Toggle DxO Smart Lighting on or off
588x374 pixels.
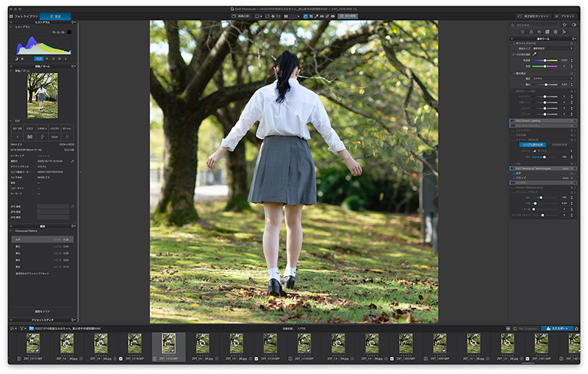click(x=512, y=121)
